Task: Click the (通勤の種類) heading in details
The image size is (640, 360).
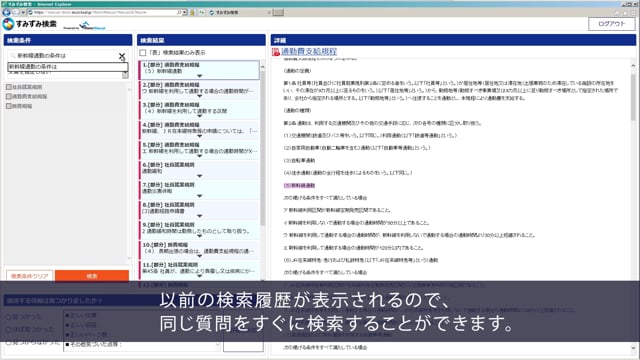Action: tap(298, 111)
